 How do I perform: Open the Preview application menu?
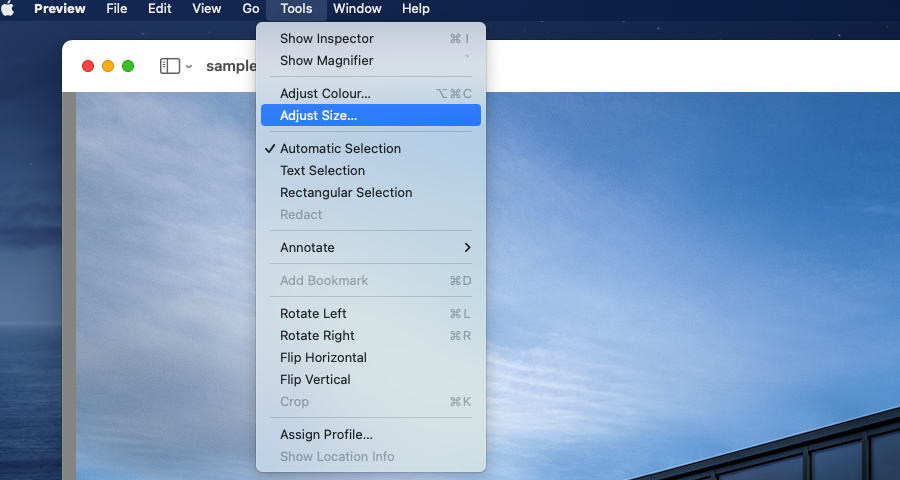tap(60, 9)
